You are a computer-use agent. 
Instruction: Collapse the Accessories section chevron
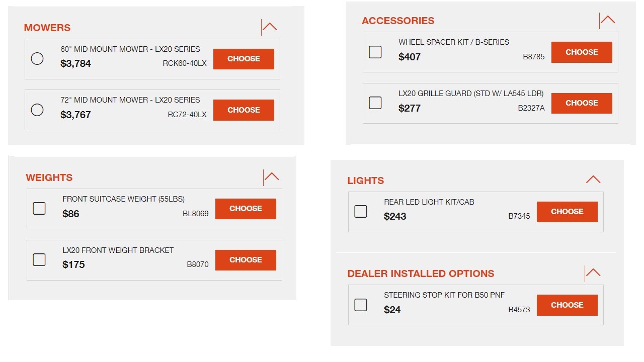608,20
